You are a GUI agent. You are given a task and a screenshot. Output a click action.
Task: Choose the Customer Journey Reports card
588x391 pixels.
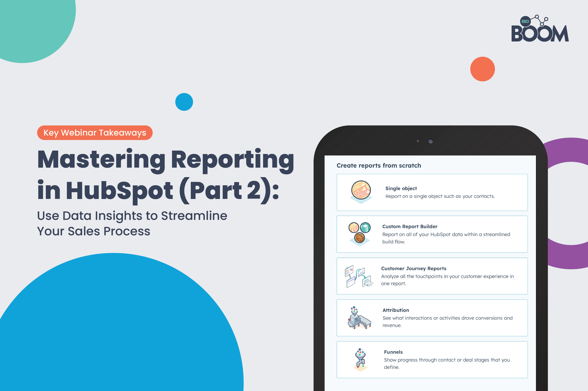click(x=432, y=276)
